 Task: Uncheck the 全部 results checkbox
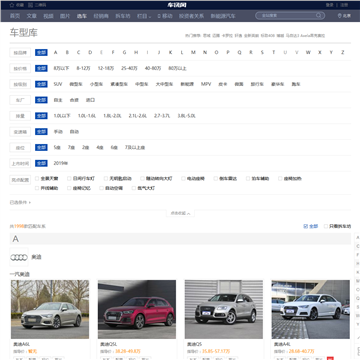click(x=306, y=226)
